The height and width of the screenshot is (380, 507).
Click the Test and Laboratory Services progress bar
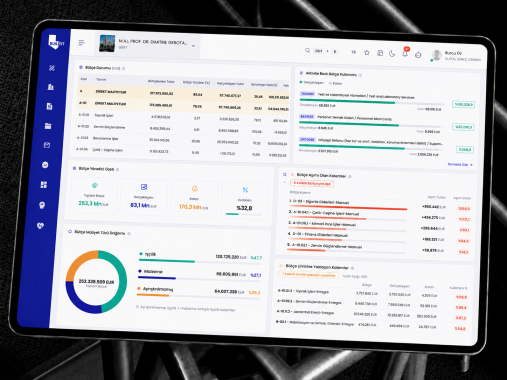(x=371, y=103)
